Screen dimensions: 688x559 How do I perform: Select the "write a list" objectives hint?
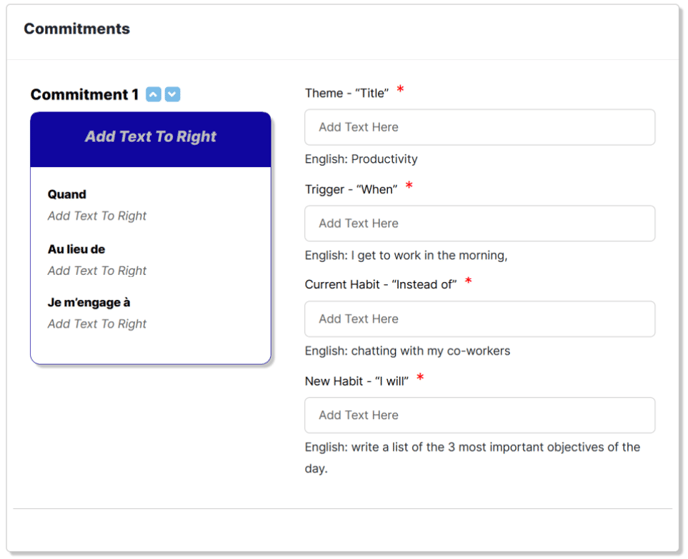(473, 458)
